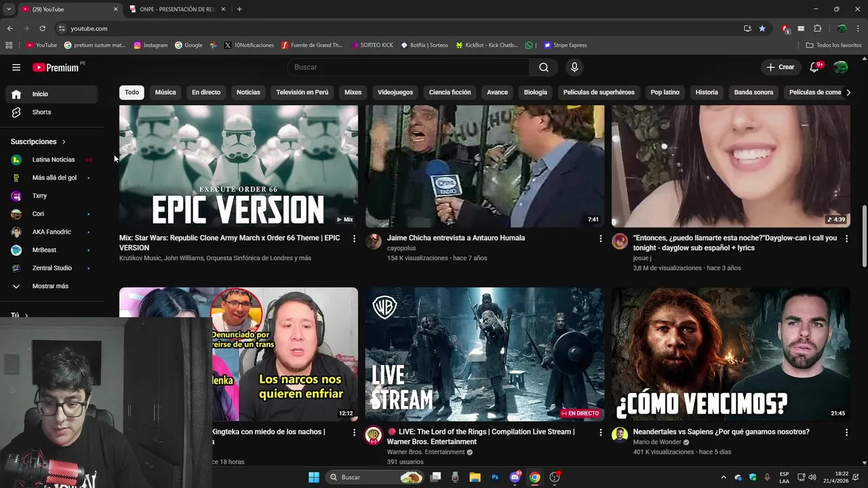Bookmark this page with the star icon
Image resolution: width=868 pixels, height=488 pixels.
pos(762,28)
